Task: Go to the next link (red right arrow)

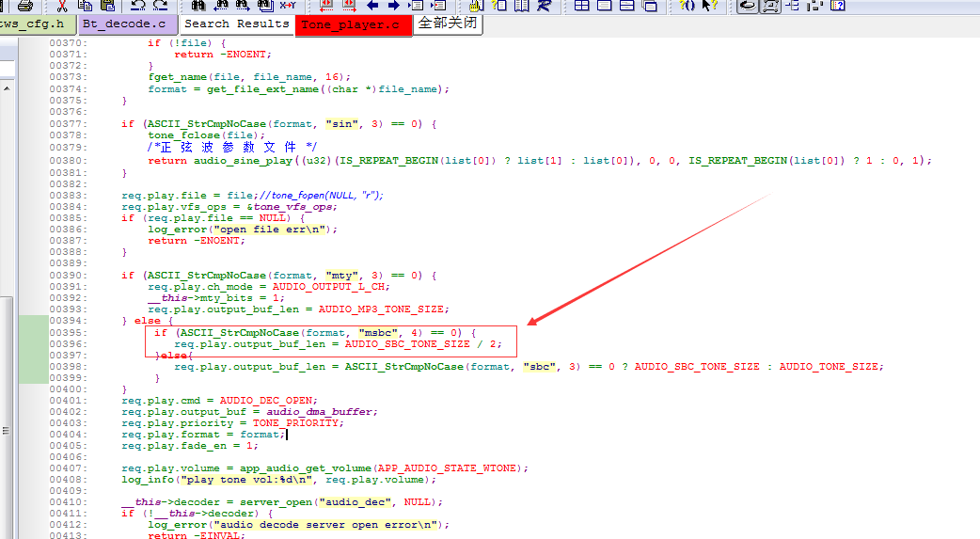Action: (349, 6)
